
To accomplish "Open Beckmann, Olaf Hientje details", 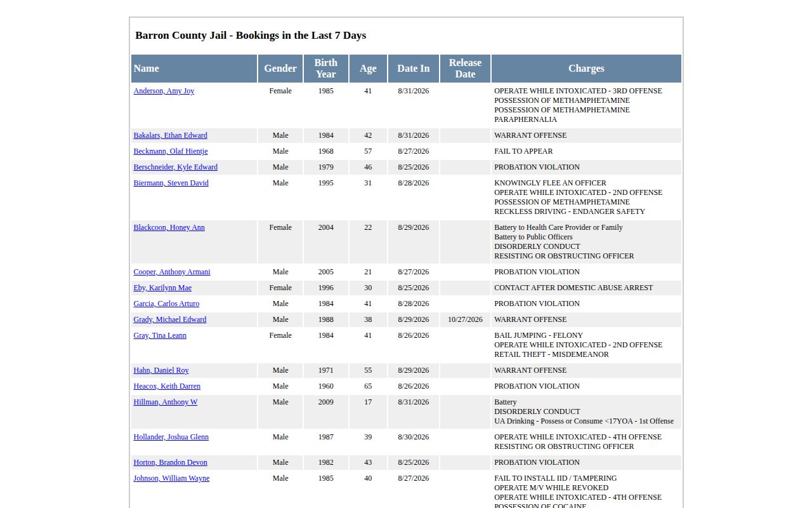I will coord(171,151).
